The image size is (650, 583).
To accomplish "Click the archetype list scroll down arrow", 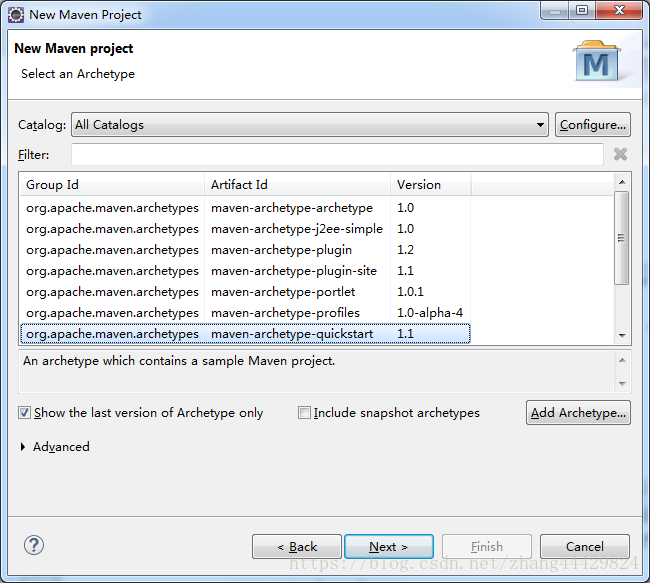I will tap(622, 335).
